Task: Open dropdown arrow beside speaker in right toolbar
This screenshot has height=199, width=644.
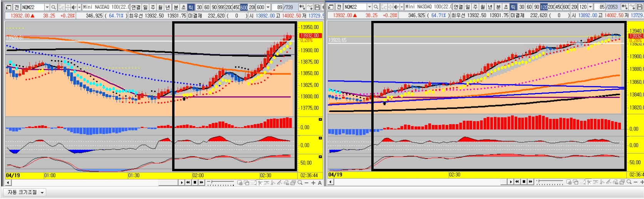Action: pyautogui.click(x=402, y=7)
